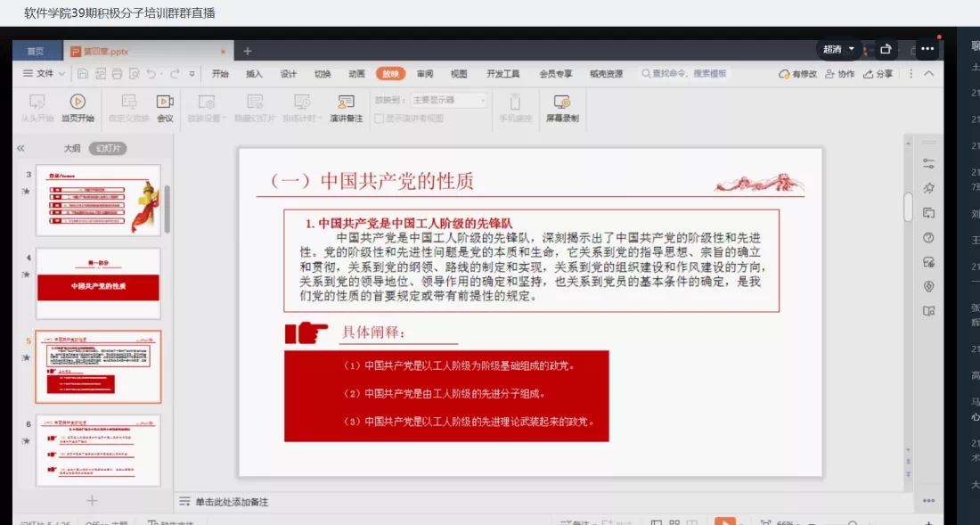
Task: Select 幻灯片 view in slide panel
Action: point(110,148)
